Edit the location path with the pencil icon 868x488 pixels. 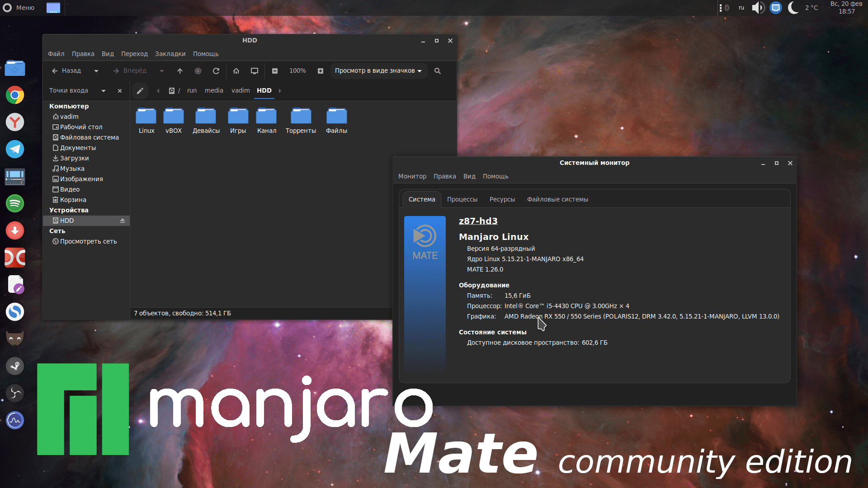click(140, 90)
